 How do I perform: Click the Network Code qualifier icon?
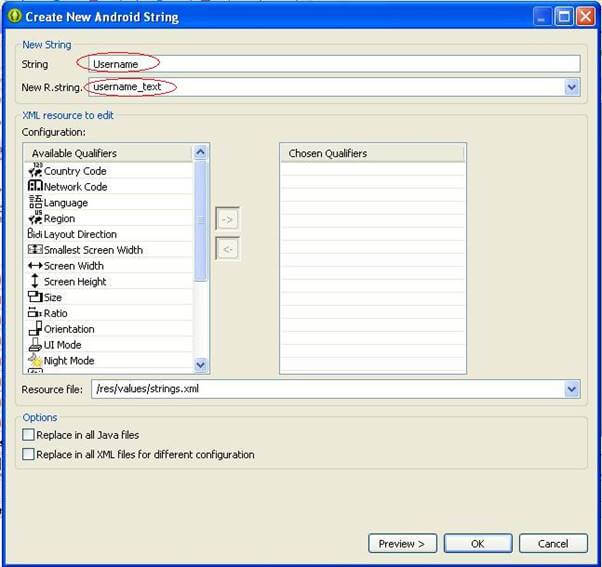pyautogui.click(x=35, y=186)
